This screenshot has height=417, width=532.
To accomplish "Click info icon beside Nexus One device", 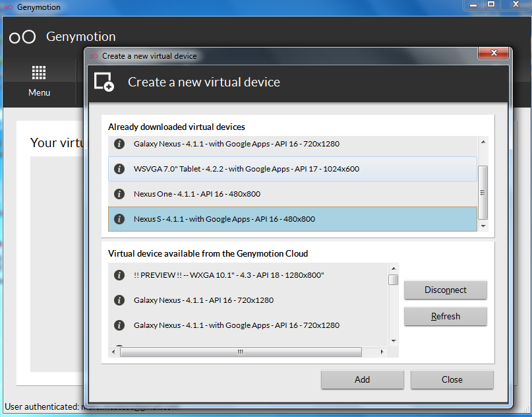I will click(x=119, y=194).
